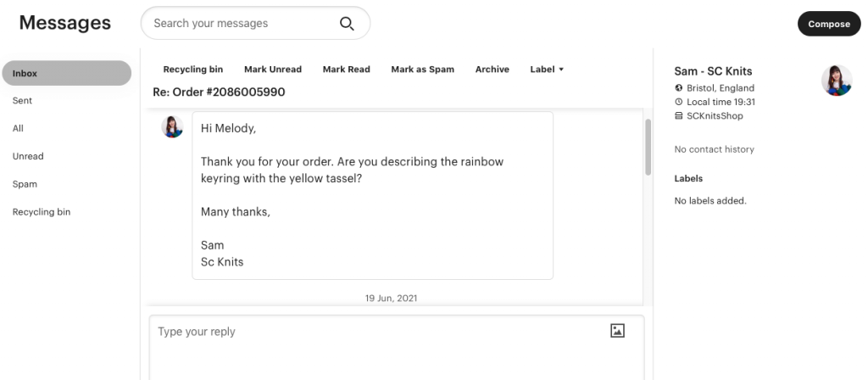Go to the Sent folder

pos(22,100)
